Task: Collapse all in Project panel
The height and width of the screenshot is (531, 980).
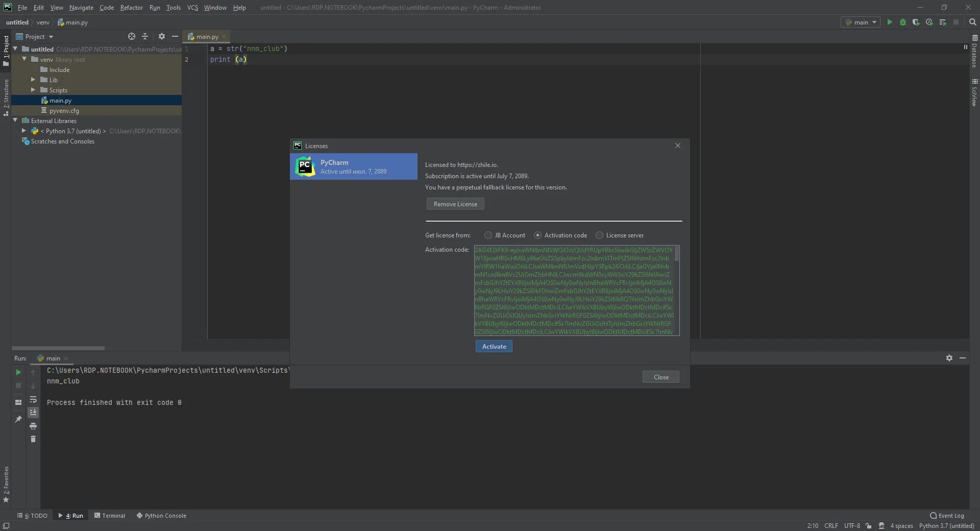Action: (x=145, y=36)
